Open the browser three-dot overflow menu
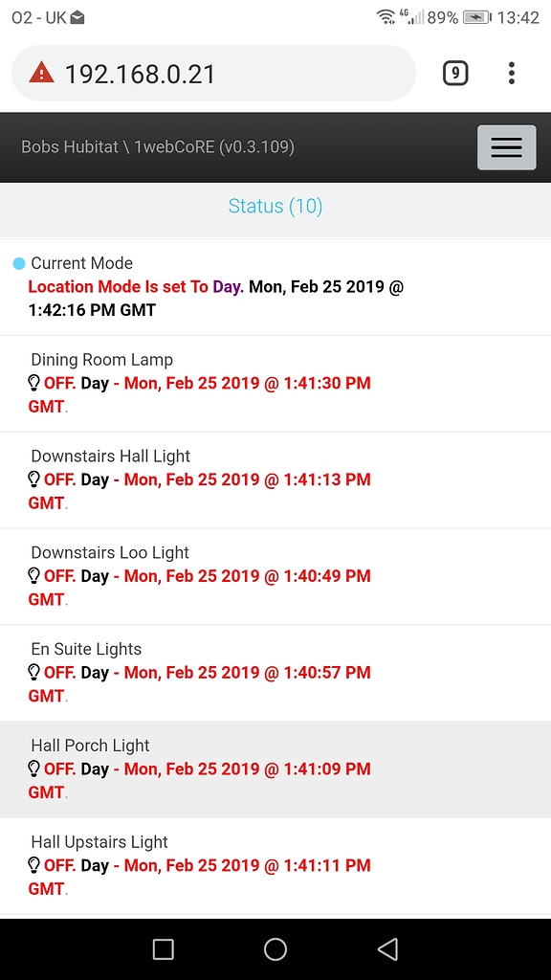Viewport: 551px width, 980px height. [x=511, y=73]
